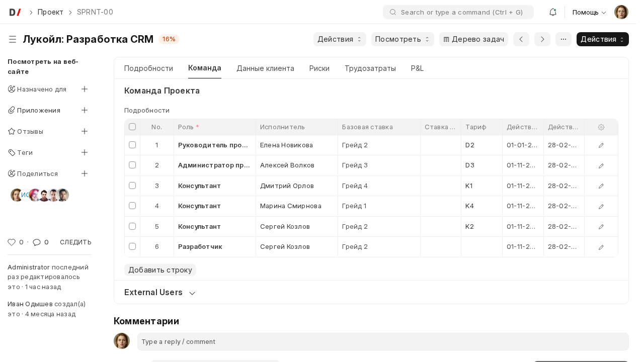This screenshot has height=362, width=644.
Task: Click the Роль column header
Action: (215, 127)
